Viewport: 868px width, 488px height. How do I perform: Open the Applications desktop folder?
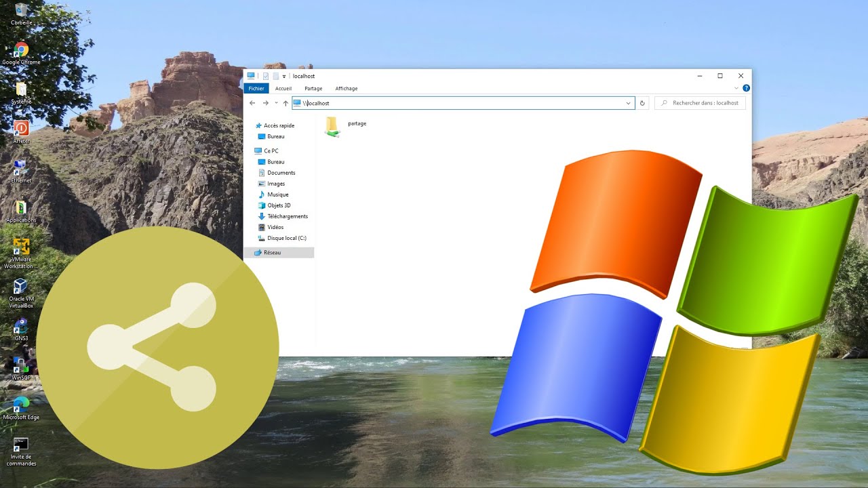click(x=21, y=211)
